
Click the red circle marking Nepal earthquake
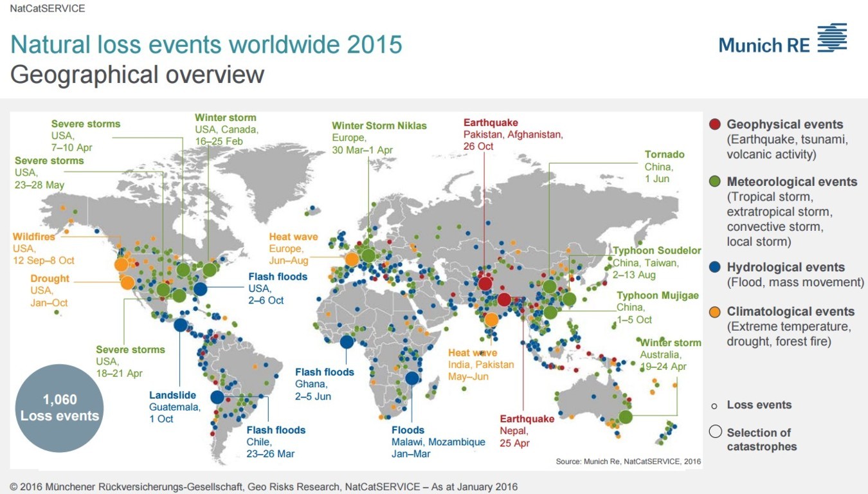(504, 300)
